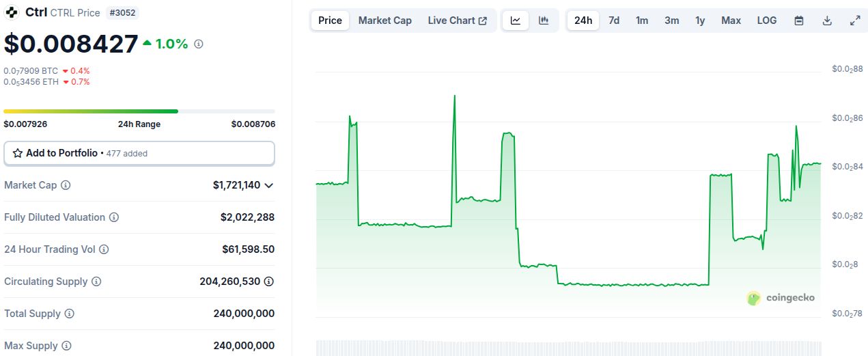Image resolution: width=868 pixels, height=356 pixels.
Task: Download the chart data
Action: (827, 20)
